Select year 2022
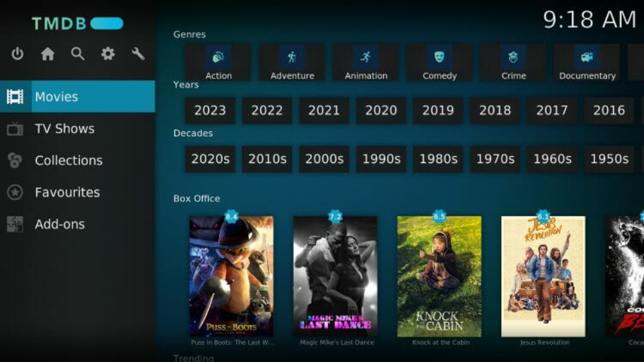The image size is (644, 362). coord(267,111)
